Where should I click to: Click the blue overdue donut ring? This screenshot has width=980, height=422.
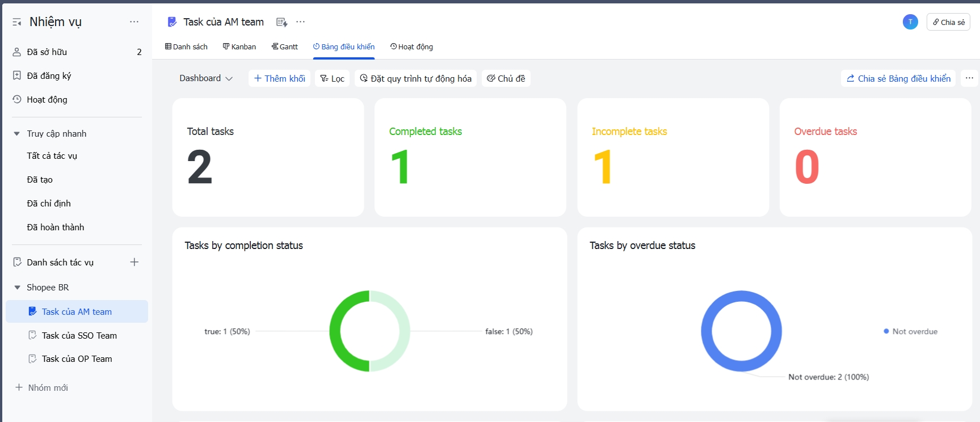coord(706,331)
